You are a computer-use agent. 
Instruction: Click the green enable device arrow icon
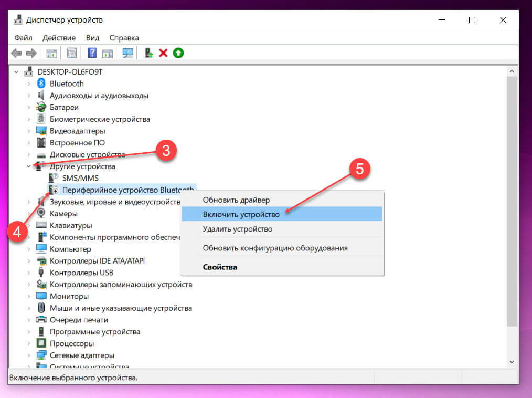tap(178, 53)
